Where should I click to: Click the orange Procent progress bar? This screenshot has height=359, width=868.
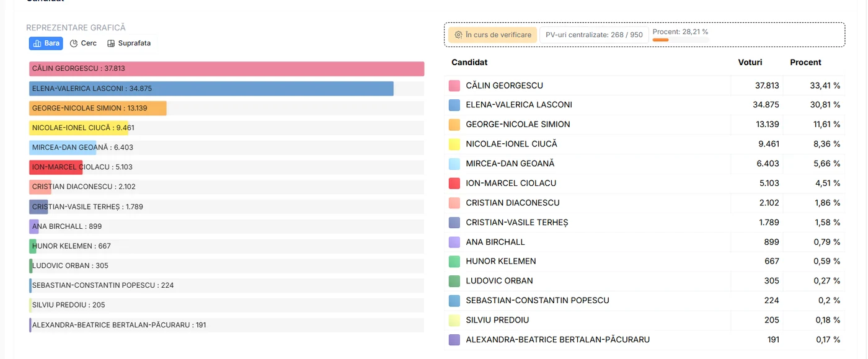(x=680, y=40)
